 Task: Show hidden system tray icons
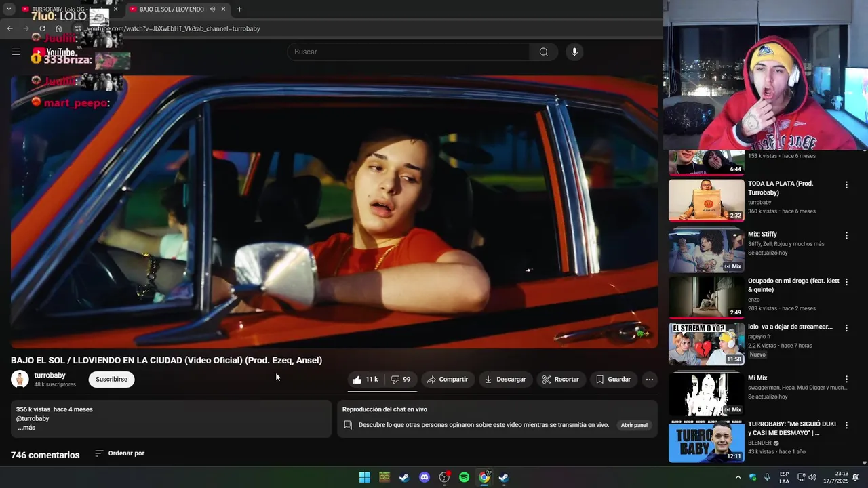[x=738, y=477]
